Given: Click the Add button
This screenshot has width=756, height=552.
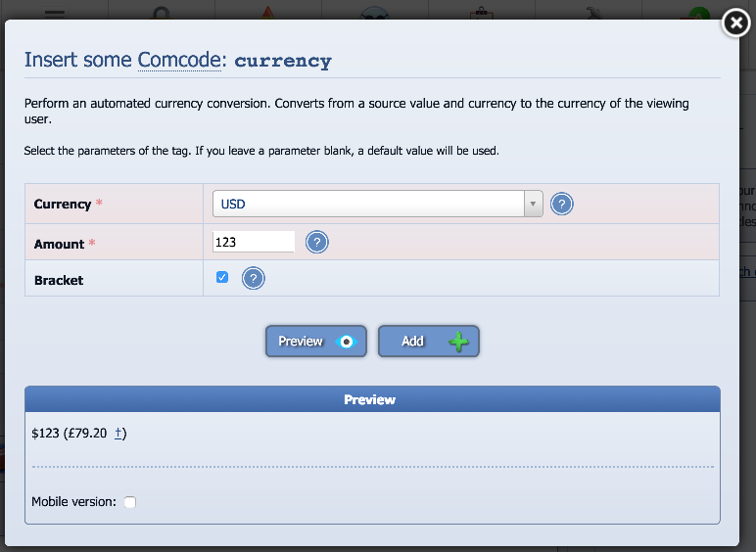Looking at the screenshot, I should click(428, 341).
